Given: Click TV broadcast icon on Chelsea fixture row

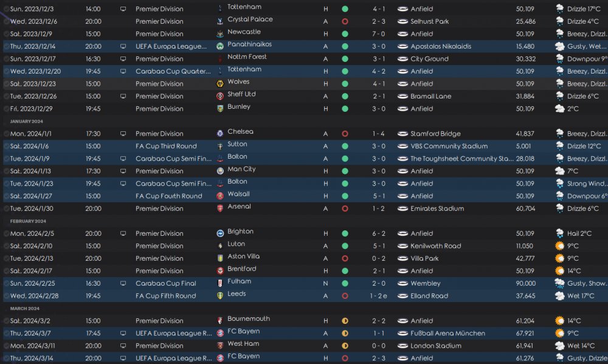Looking at the screenshot, I should (123, 134).
